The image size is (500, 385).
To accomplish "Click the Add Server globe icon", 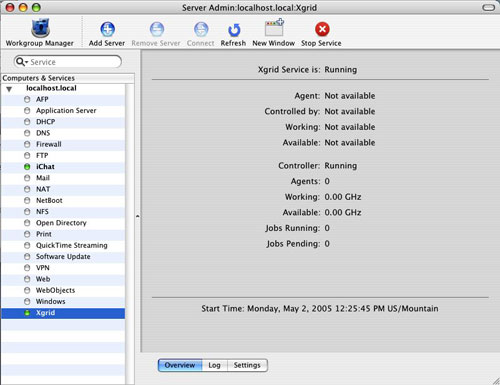I will 107,29.
